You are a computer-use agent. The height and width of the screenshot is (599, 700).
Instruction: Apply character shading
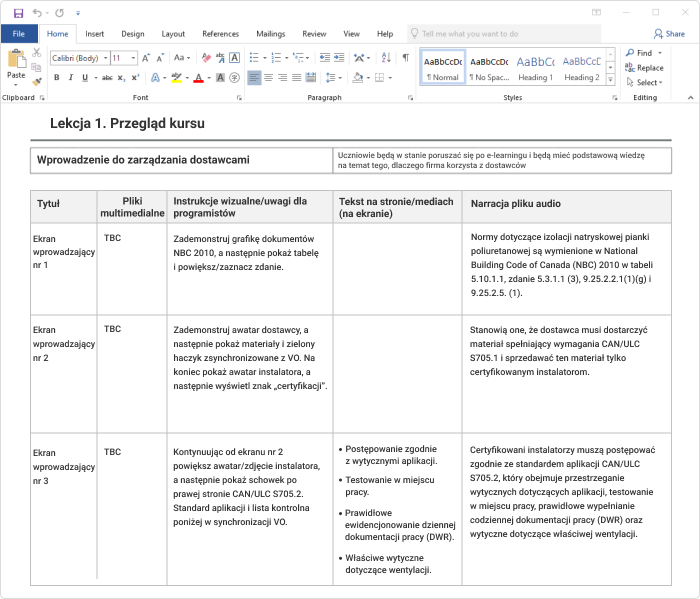pos(221,78)
